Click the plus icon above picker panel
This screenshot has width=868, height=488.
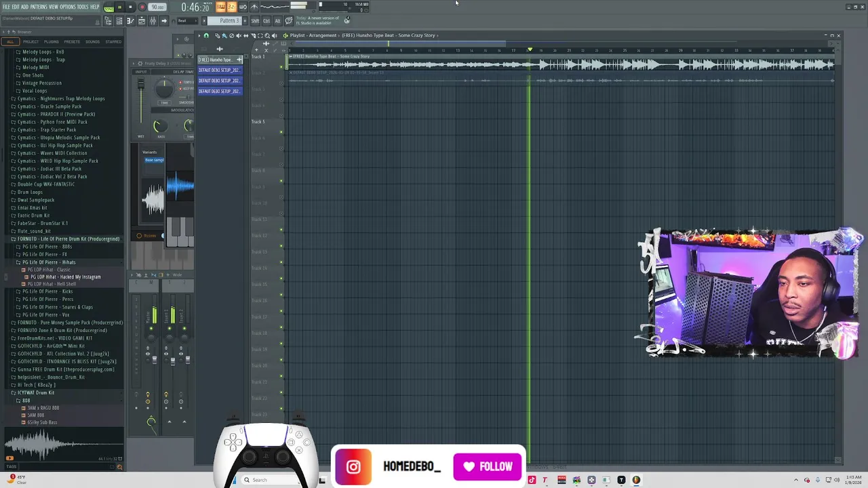219,49
